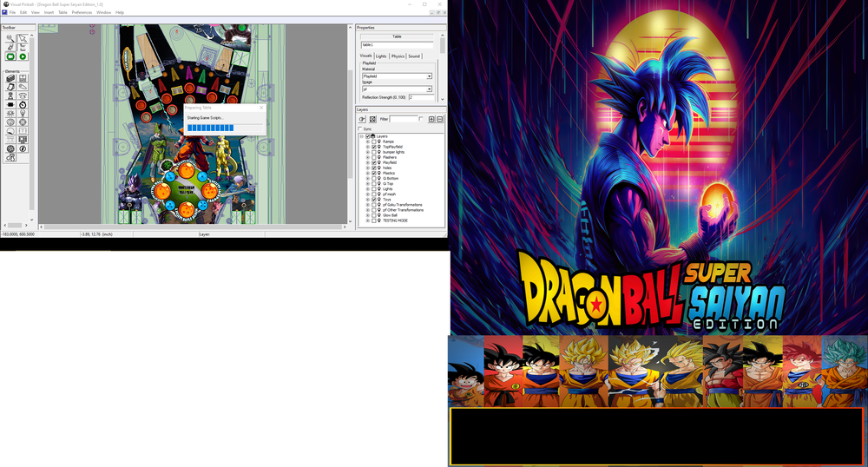Toggle the Backglass view button

(x=23, y=47)
